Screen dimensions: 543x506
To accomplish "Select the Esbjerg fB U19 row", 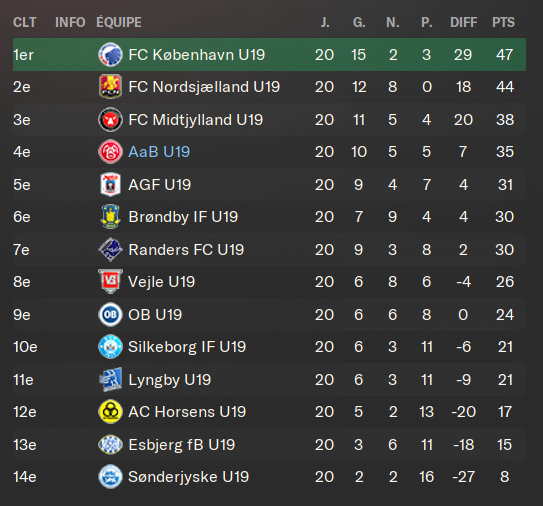I will pyautogui.click(x=269, y=445).
